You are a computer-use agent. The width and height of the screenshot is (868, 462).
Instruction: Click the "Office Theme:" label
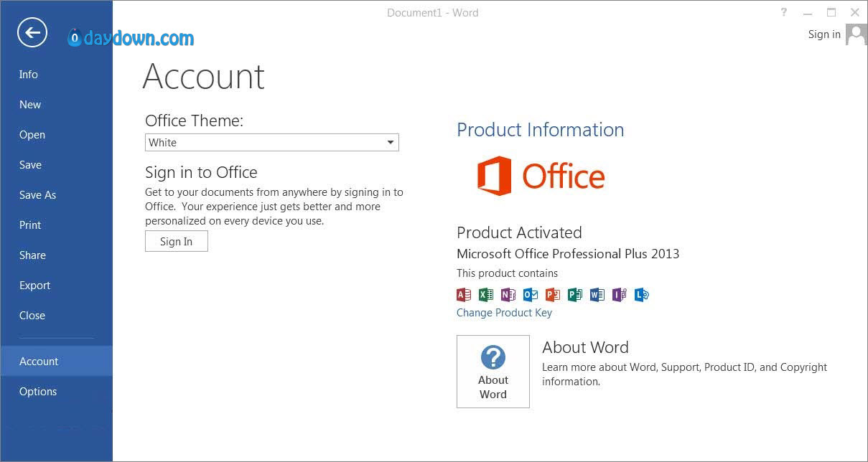194,121
